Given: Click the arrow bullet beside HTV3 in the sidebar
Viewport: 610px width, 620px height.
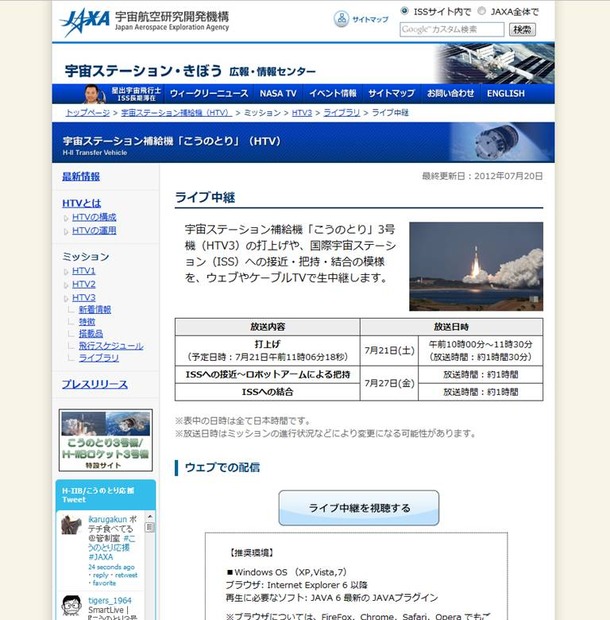Looking at the screenshot, I should point(66,299).
